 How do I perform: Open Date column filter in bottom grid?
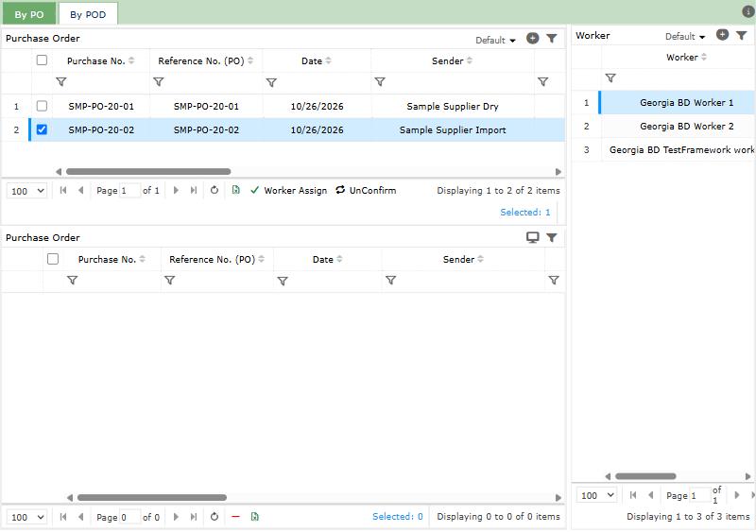pyautogui.click(x=283, y=281)
